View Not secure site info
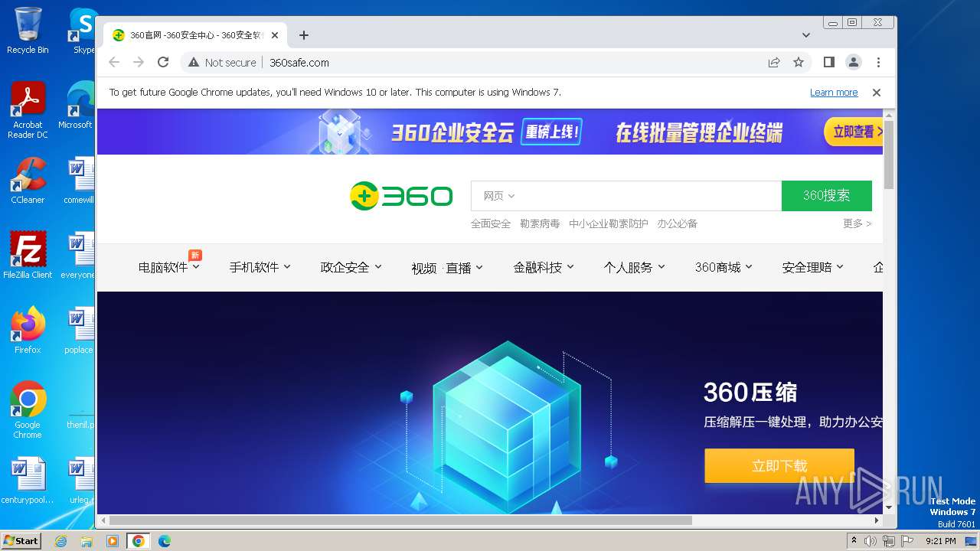 tap(222, 62)
